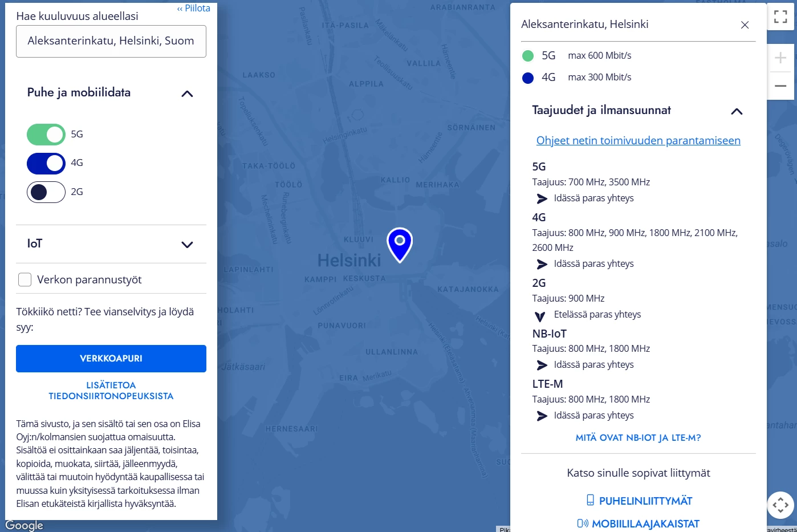Click the blue 4G legend dot
This screenshot has height=532, width=797.
click(528, 78)
